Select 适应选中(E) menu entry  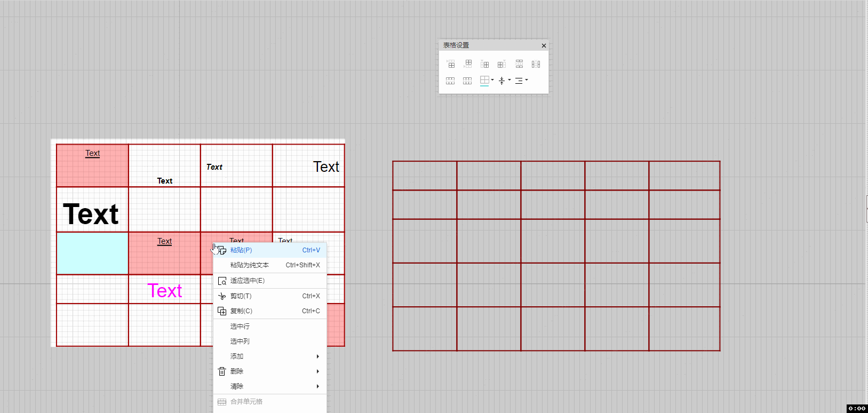(x=270, y=281)
